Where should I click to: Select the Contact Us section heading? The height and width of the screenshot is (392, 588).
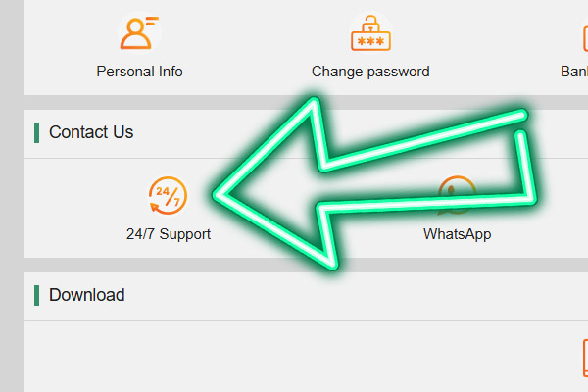click(x=91, y=132)
